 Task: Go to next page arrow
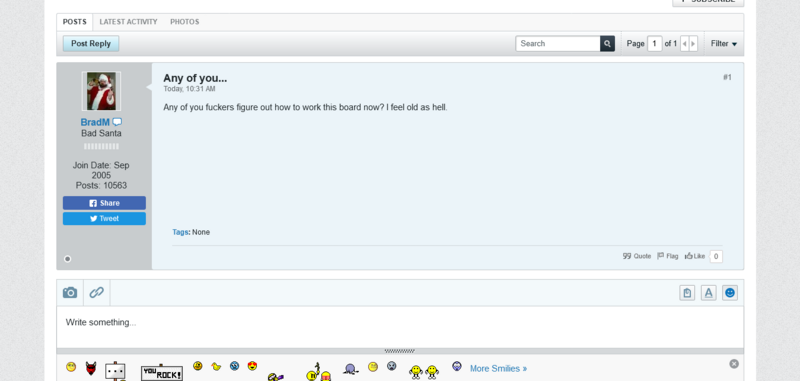pyautogui.click(x=693, y=44)
